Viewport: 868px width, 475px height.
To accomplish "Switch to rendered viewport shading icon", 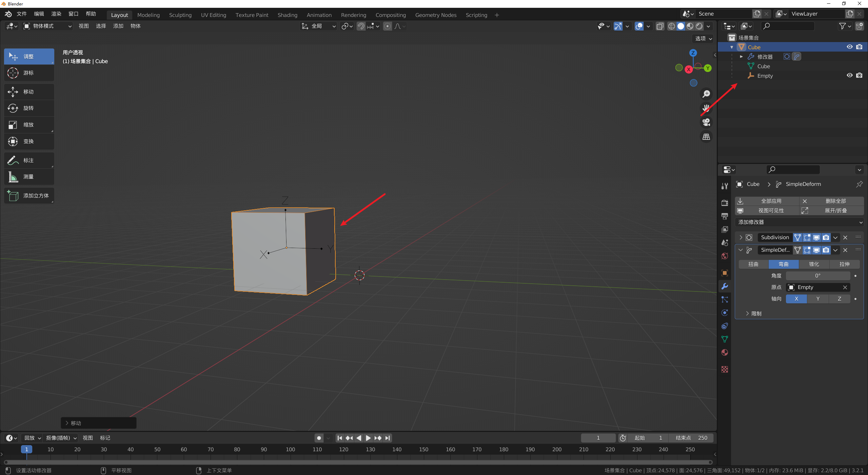I will point(699,26).
